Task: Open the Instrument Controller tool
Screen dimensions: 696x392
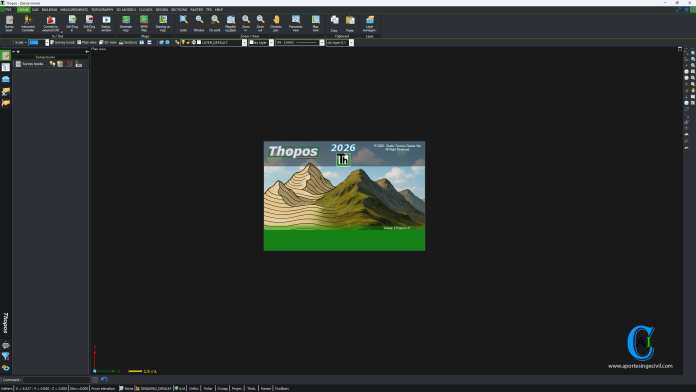Action: click(x=28, y=23)
